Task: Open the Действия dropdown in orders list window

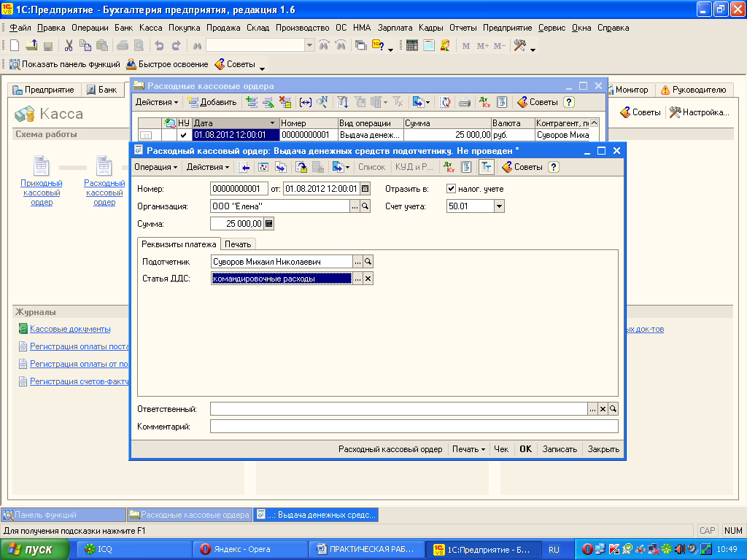Action: (x=157, y=102)
